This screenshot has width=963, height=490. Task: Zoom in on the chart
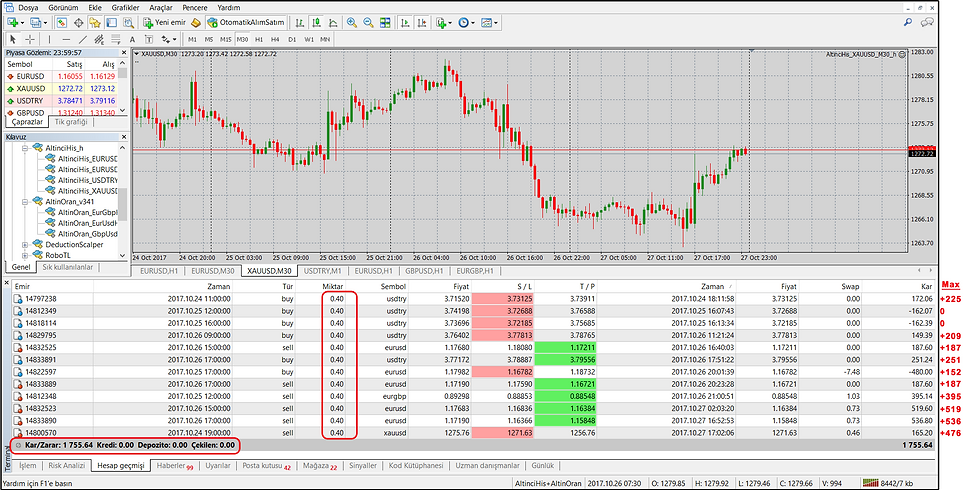tap(352, 23)
